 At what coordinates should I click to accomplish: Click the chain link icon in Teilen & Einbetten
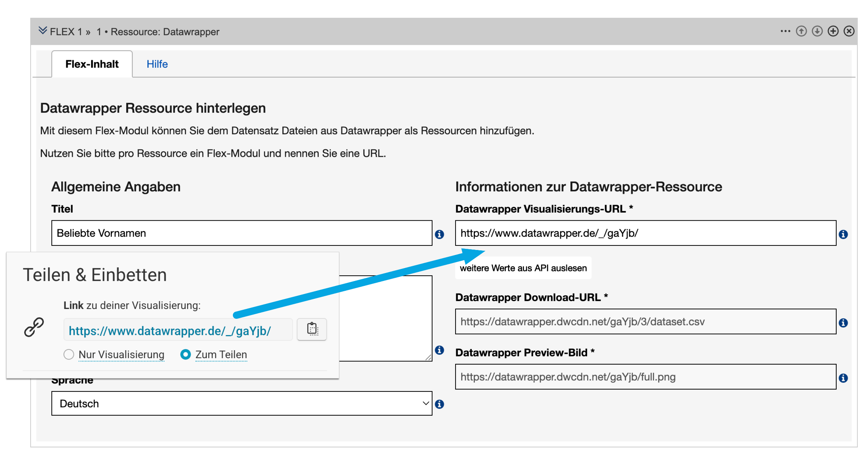coord(35,326)
